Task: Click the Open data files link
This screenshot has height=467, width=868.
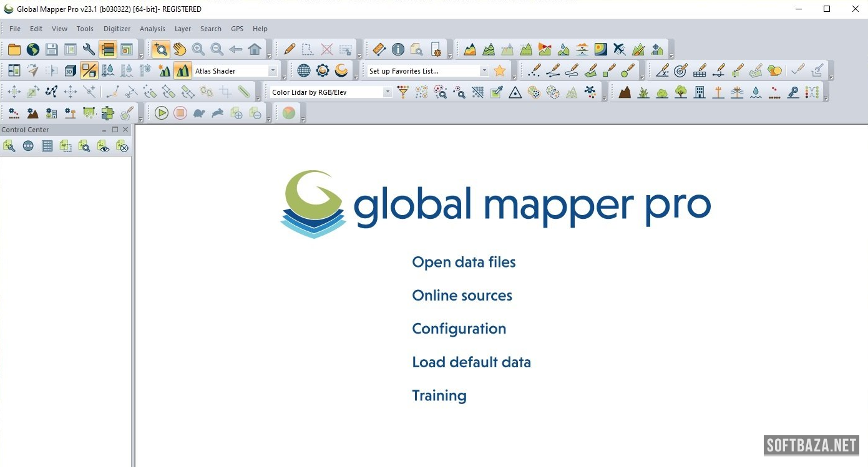Action: [464, 262]
